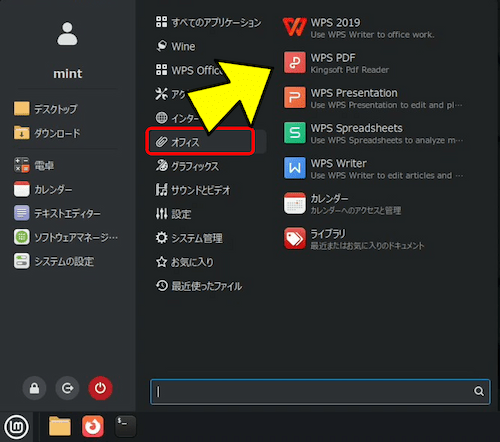Click "Use WPS Writer to office work." text
This screenshot has height=442, width=500.
tap(372, 35)
